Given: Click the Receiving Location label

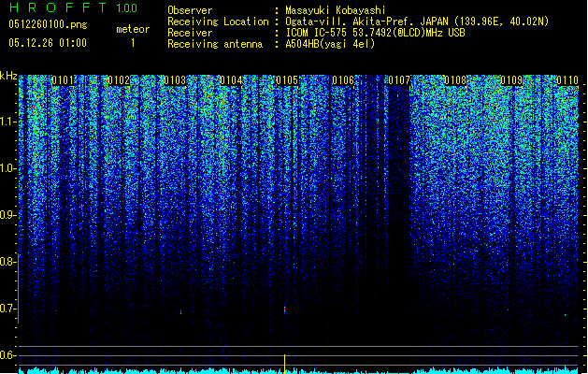Looking at the screenshot, I should click(218, 22).
